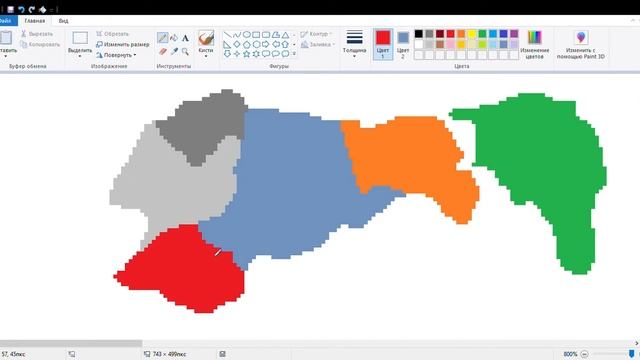Click the Вырезать cut button
Screen dimensions: 640x360
37,34
